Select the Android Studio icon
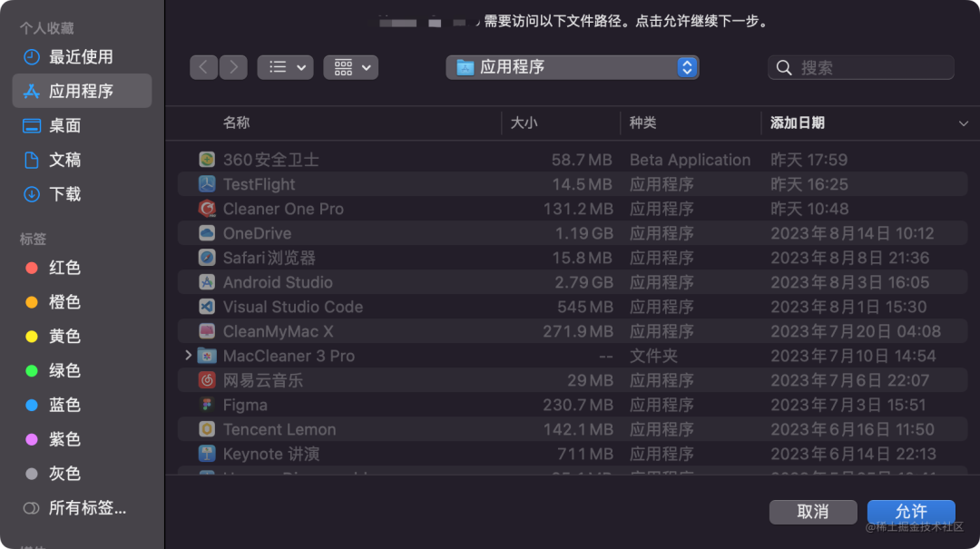 (207, 282)
